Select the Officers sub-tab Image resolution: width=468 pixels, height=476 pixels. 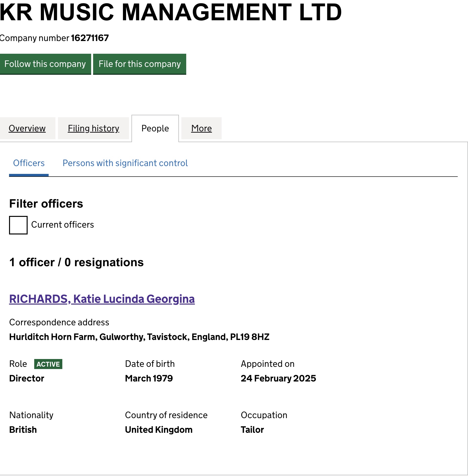[x=29, y=163]
